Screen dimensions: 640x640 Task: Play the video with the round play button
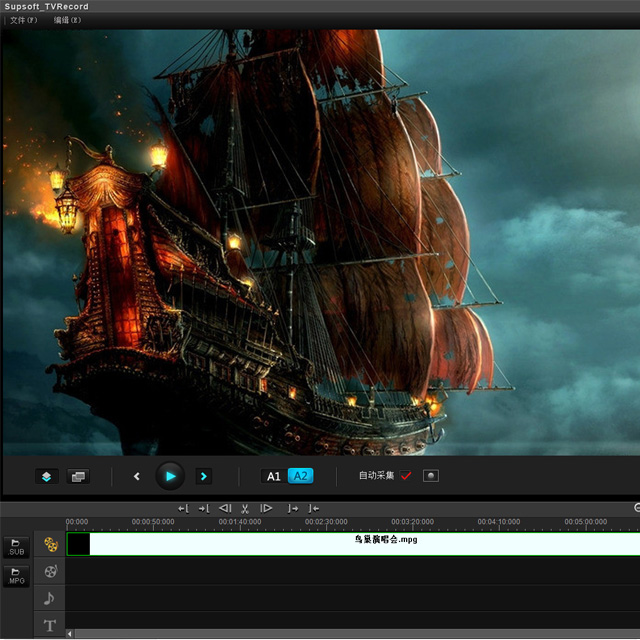pyautogui.click(x=170, y=476)
